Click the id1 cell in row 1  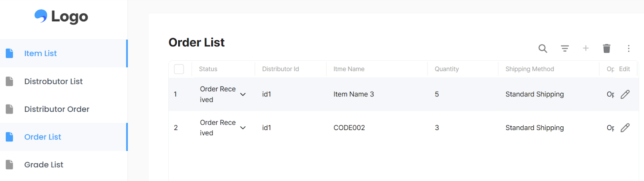[x=266, y=94]
